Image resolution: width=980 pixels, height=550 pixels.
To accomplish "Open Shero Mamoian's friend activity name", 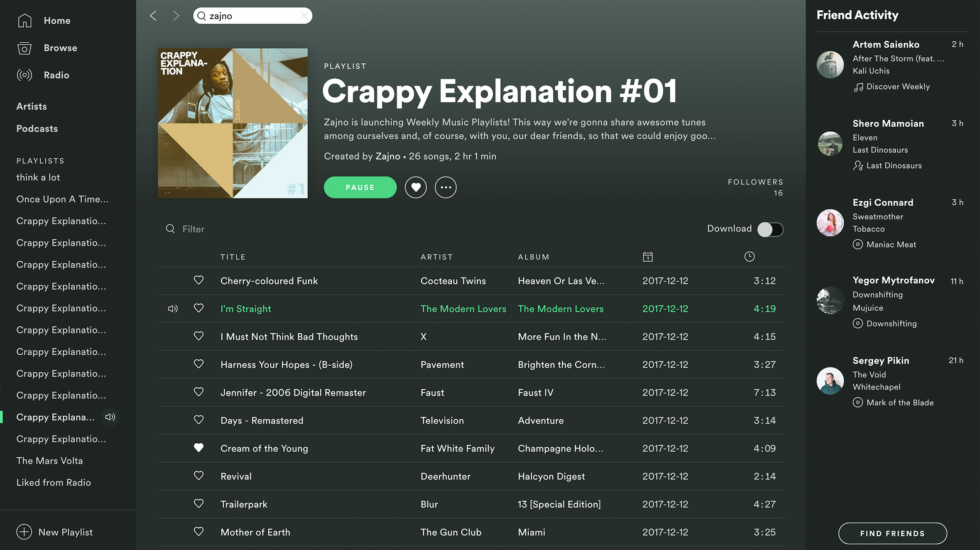I will tap(888, 123).
